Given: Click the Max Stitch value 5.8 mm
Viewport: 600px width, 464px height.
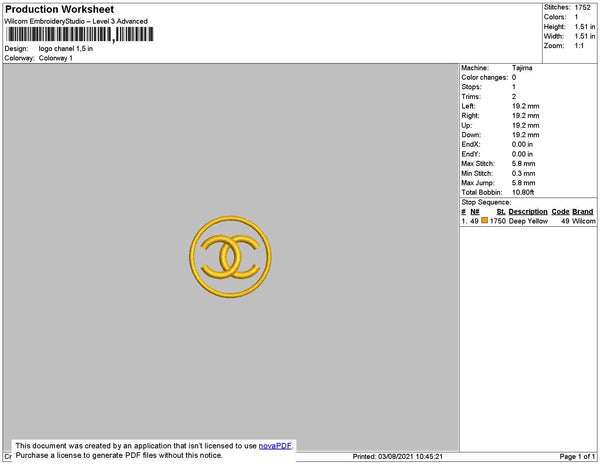Looking at the screenshot, I should tap(523, 163).
